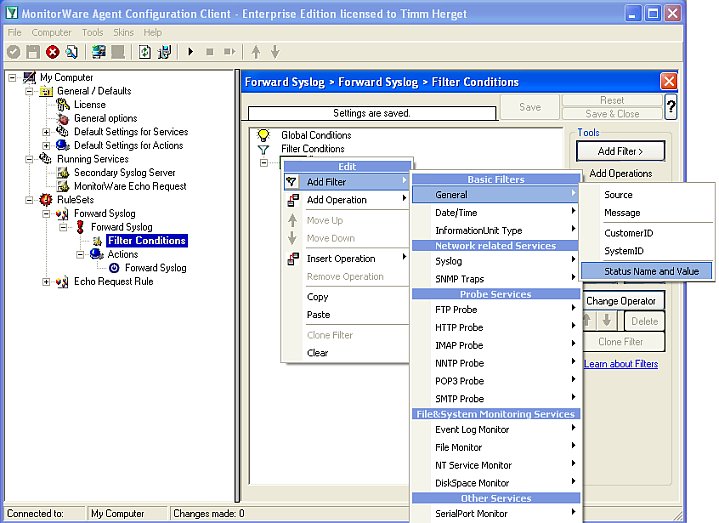Click the down arrow toolbar icon
This screenshot has width=719, height=523.
pyautogui.click(x=275, y=52)
